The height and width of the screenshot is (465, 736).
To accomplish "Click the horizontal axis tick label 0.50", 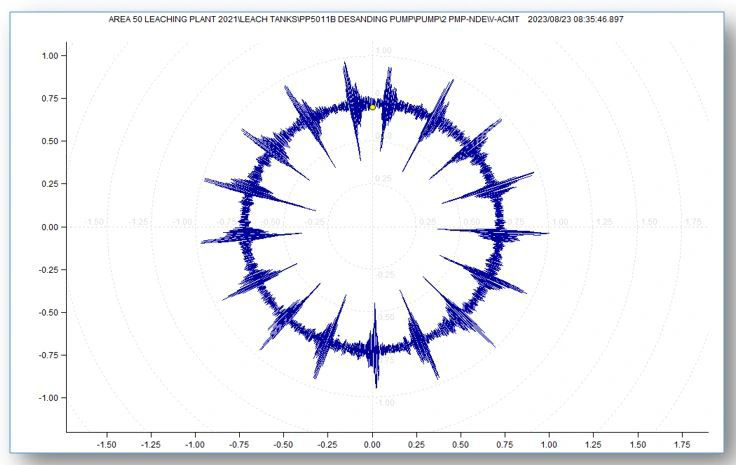I will tap(461, 444).
